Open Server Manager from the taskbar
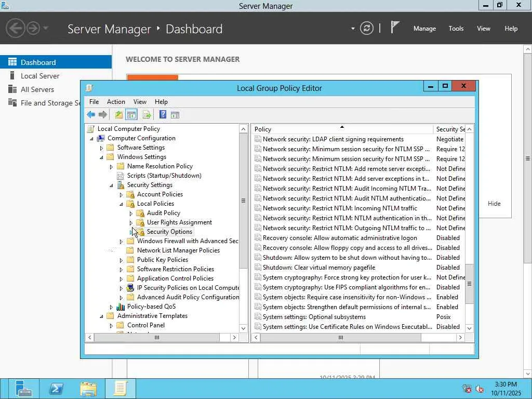The image size is (532, 399). click(23, 389)
